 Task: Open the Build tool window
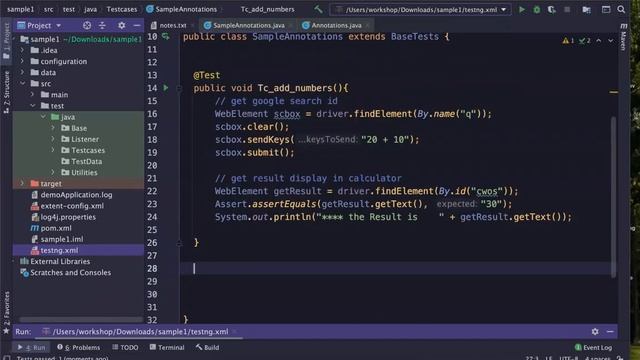207,347
